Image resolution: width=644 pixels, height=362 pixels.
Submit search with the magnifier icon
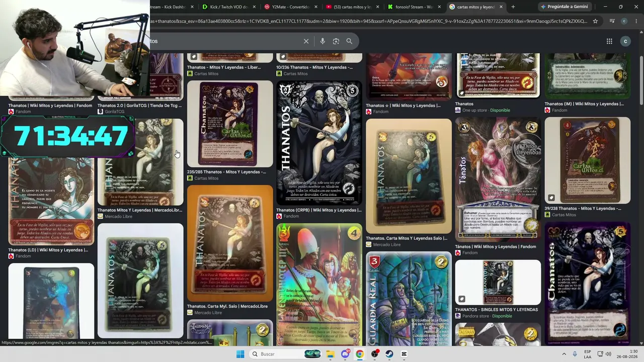click(349, 41)
